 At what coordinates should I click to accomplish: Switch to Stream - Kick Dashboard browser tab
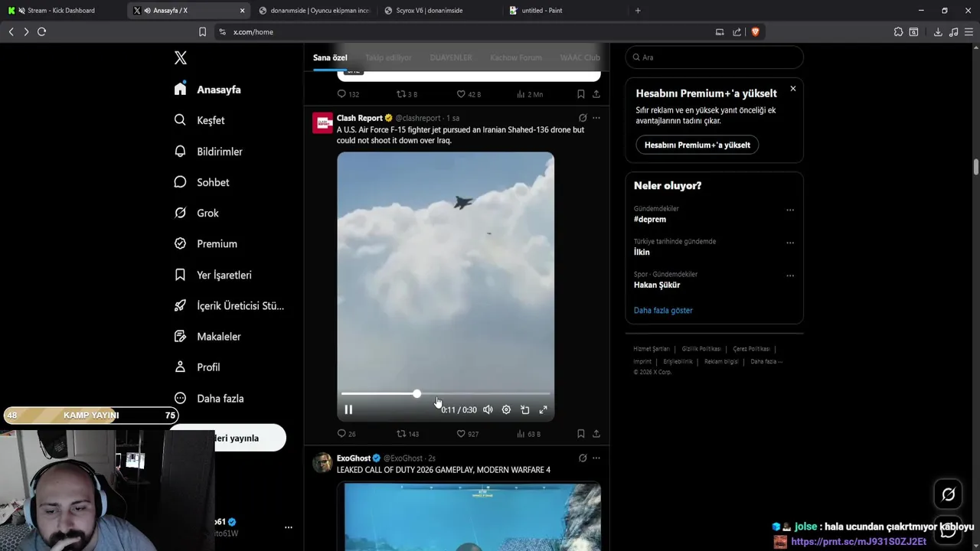[61, 11]
